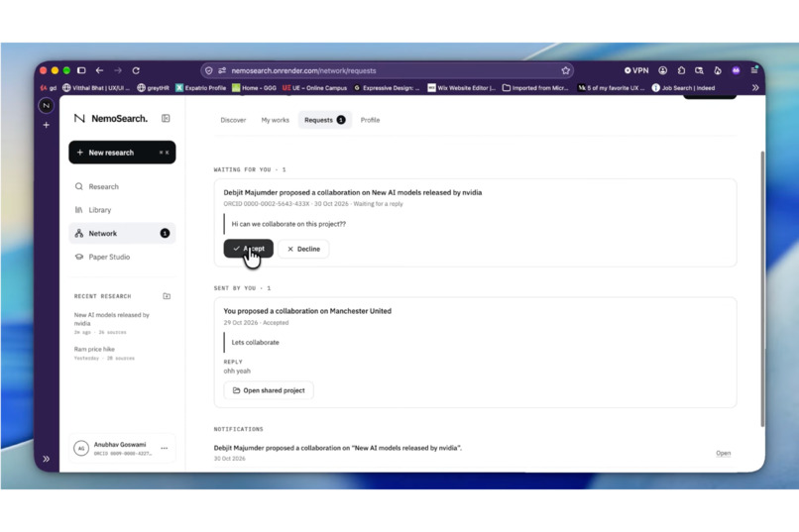799x532 pixels.
Task: Select the Requests tab
Action: (x=324, y=120)
